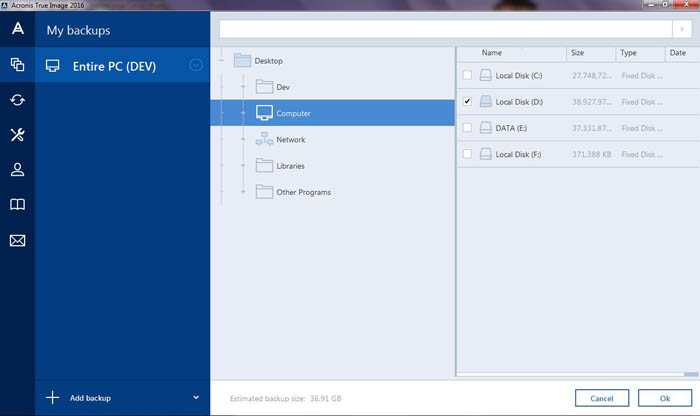Check the DATA (E:) checkbox
Image resolution: width=700 pixels, height=416 pixels.
(x=467, y=128)
